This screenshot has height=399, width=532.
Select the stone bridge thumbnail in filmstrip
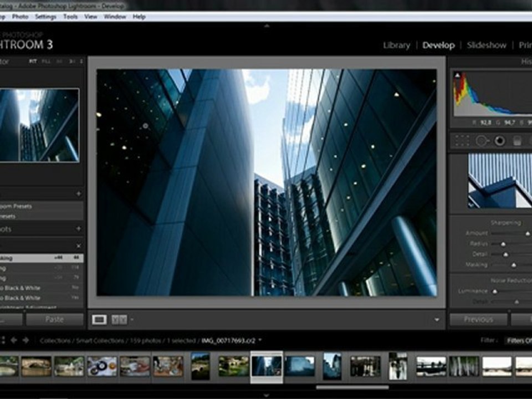click(x=37, y=366)
